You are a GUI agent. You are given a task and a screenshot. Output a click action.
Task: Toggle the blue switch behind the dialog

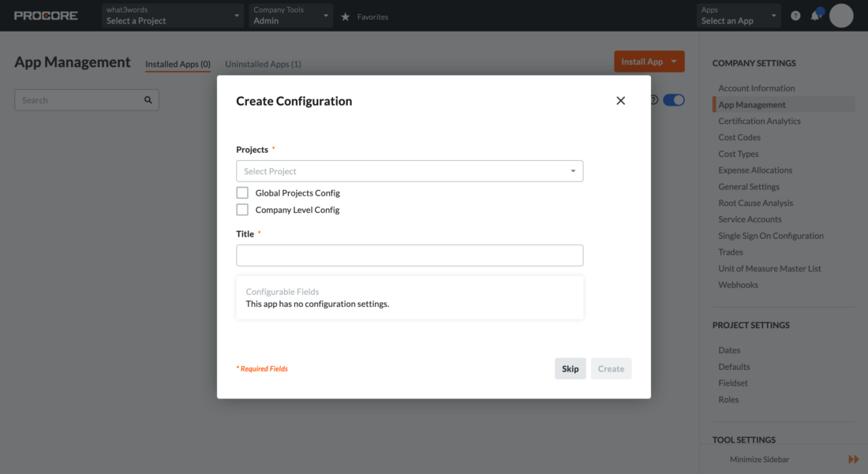coord(674,100)
